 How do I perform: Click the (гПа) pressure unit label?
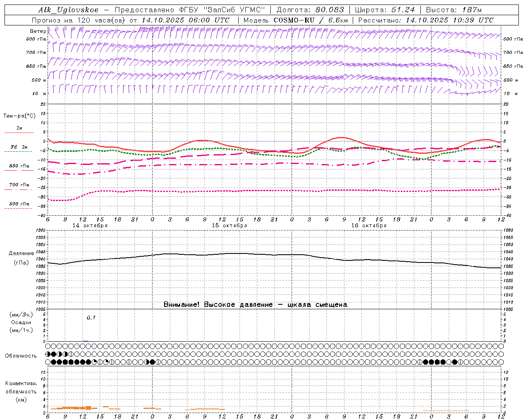pos(21,262)
